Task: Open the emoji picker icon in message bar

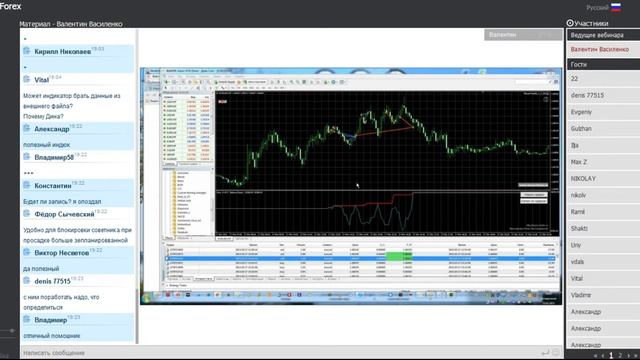Action: [x=556, y=352]
